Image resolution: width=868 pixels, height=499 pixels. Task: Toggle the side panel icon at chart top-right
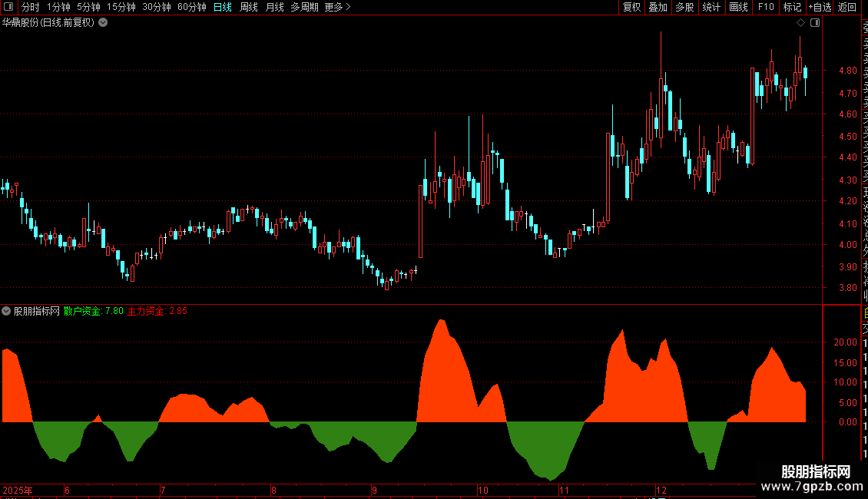tap(815, 23)
